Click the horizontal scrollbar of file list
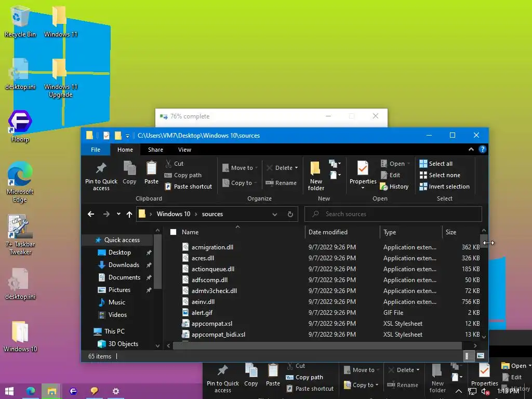 [317, 345]
